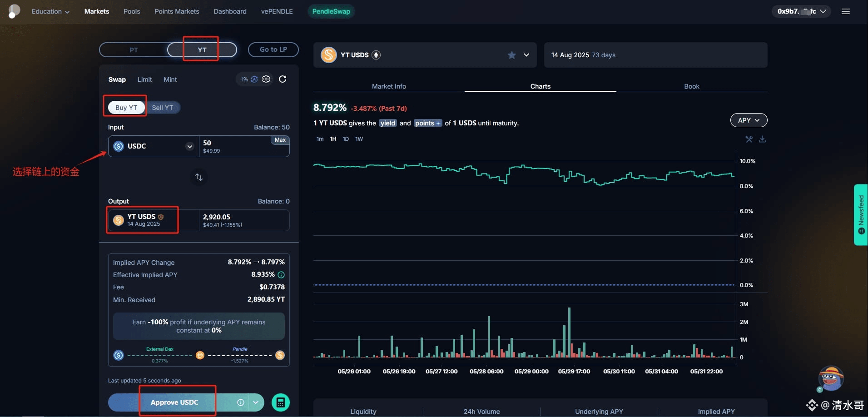The image size is (868, 417).
Task: Click the input amount field showing 50
Action: (x=244, y=146)
